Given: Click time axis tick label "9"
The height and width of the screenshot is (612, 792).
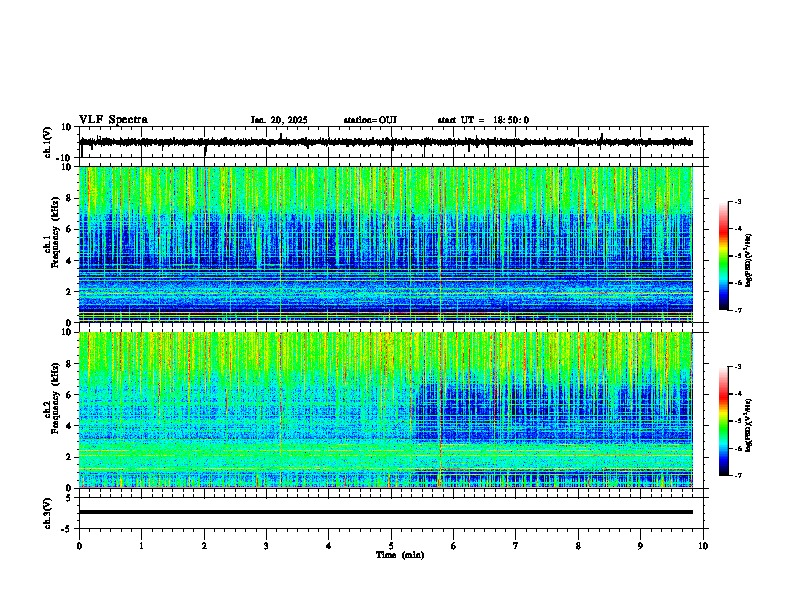Looking at the screenshot, I should click(640, 546).
